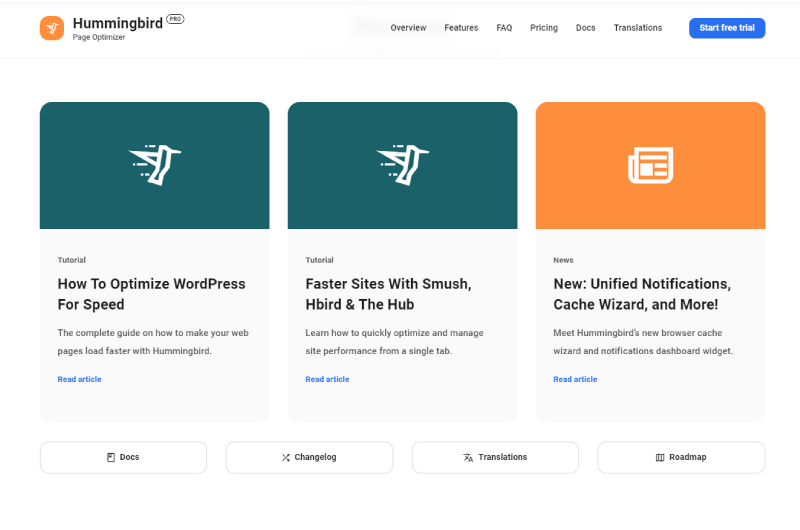
Task: Click the 'News' category label
Action: point(563,260)
